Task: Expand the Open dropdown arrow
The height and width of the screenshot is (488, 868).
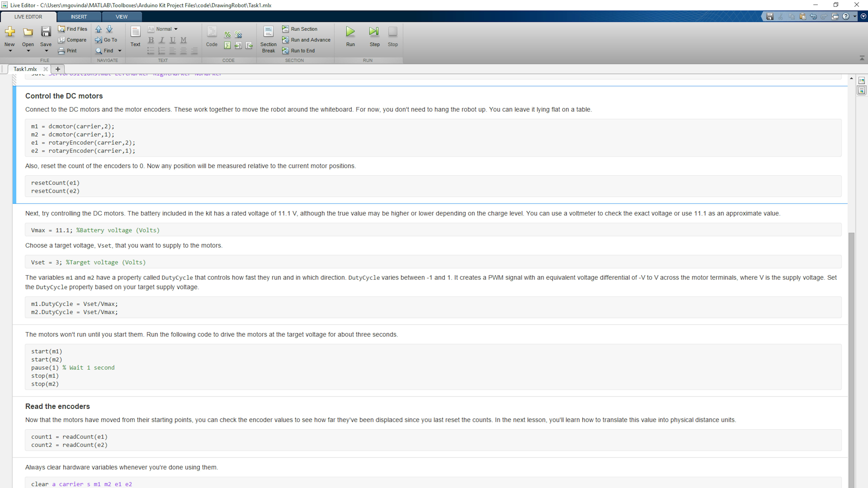Action: tap(28, 51)
